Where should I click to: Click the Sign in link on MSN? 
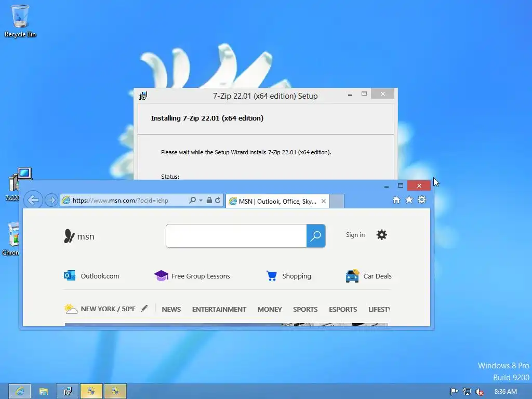pos(355,235)
